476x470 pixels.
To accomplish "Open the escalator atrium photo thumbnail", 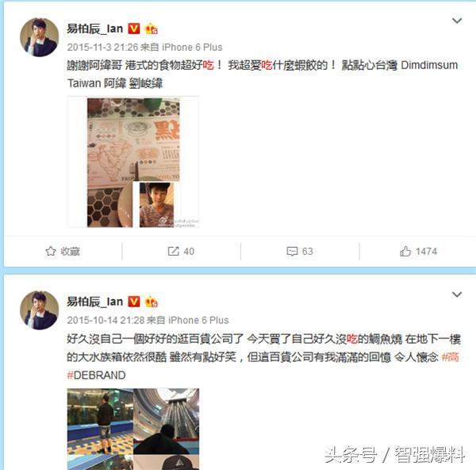I will coord(167,421).
